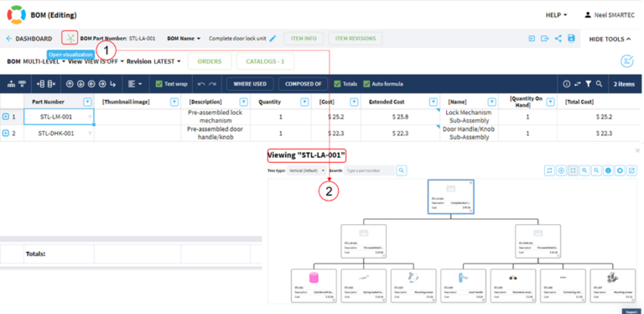
Task: Open the notes edit circle icon
Action: pos(626,61)
